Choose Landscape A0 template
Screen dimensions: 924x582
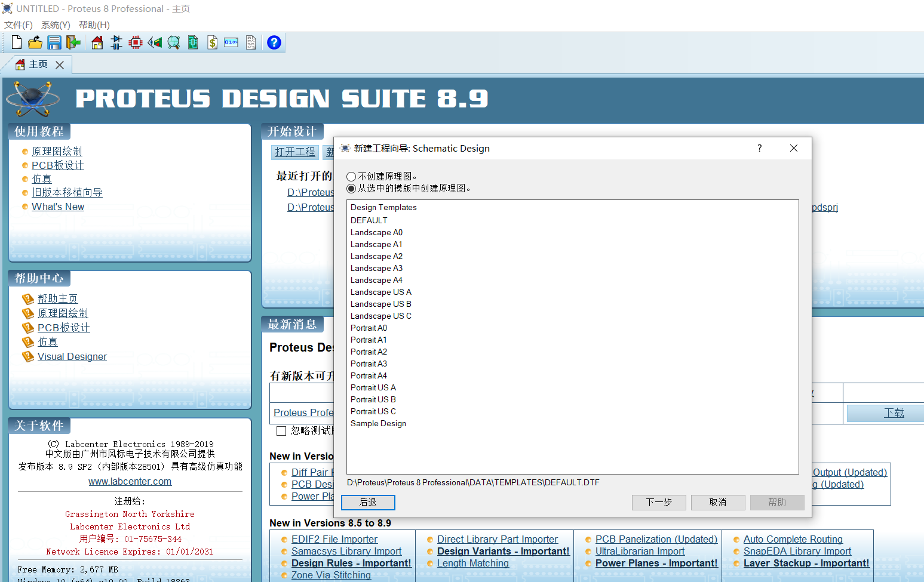(376, 232)
